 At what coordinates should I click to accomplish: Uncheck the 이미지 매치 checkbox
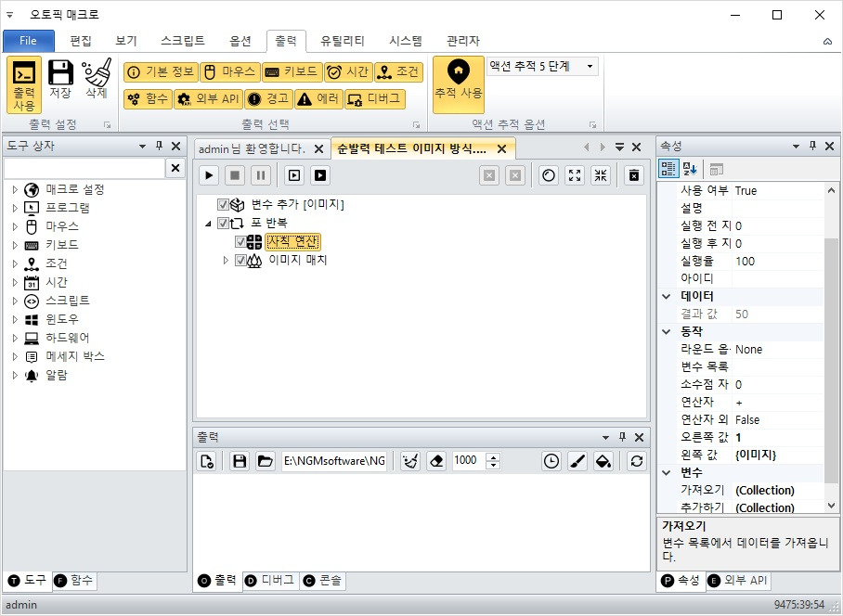pyautogui.click(x=240, y=261)
